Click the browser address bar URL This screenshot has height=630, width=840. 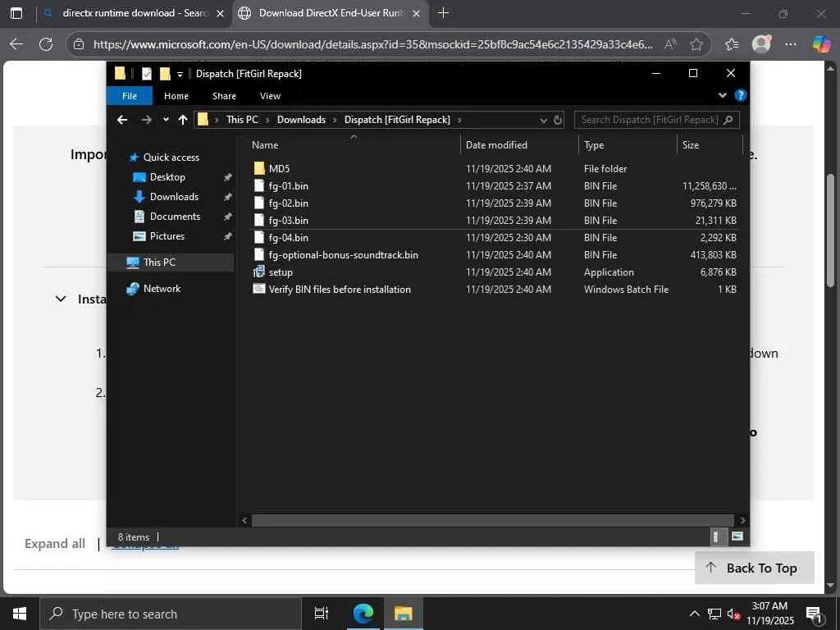[x=373, y=44]
